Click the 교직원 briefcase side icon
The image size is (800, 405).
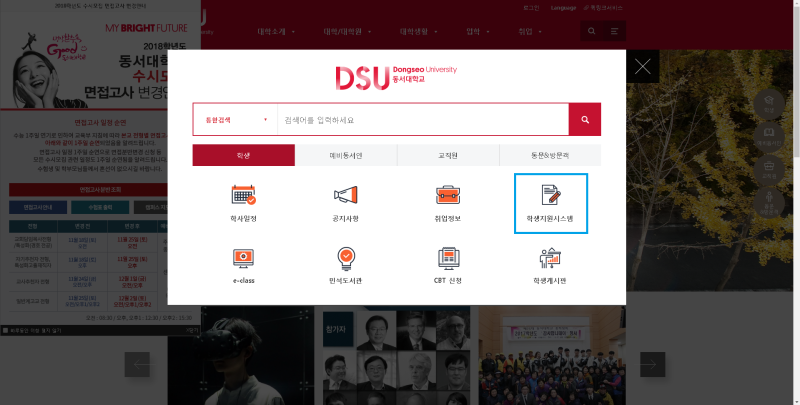pos(769,170)
